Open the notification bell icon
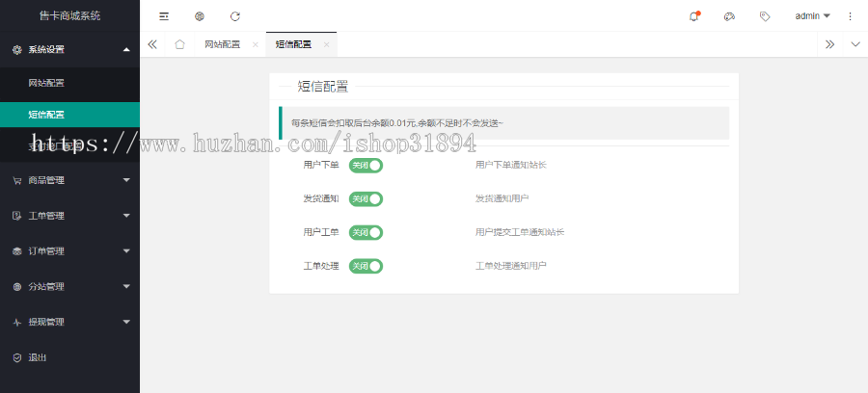The width and height of the screenshot is (868, 393). pos(694,16)
